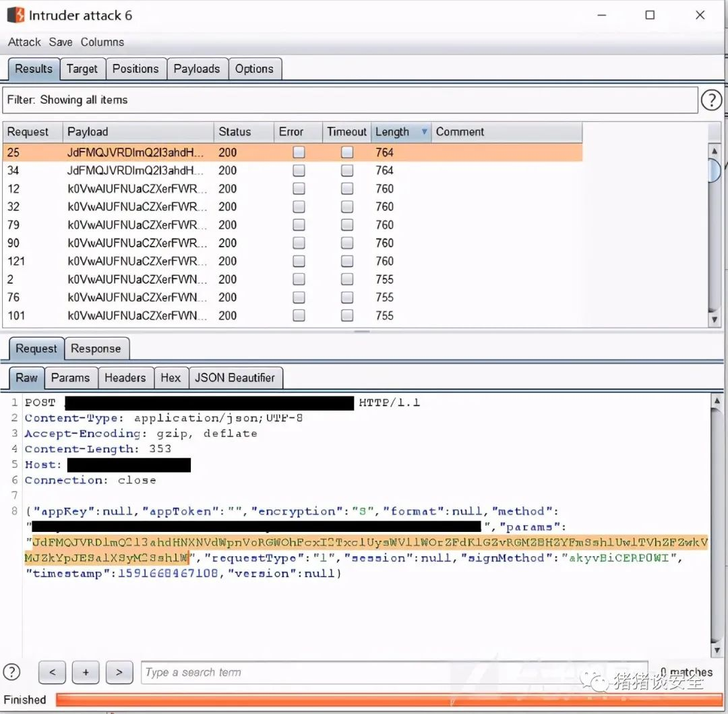Switch to the Target tab
Image resolution: width=728 pixels, height=714 pixels.
(82, 69)
